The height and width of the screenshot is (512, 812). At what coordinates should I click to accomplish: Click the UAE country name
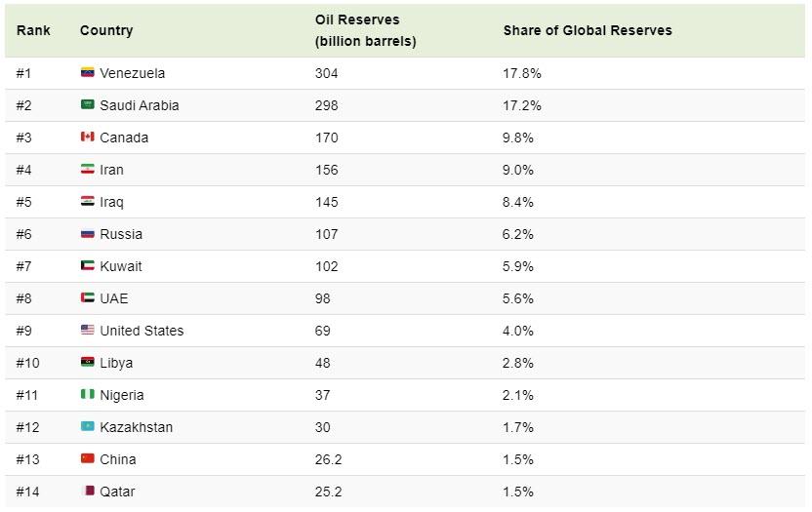[x=113, y=298]
